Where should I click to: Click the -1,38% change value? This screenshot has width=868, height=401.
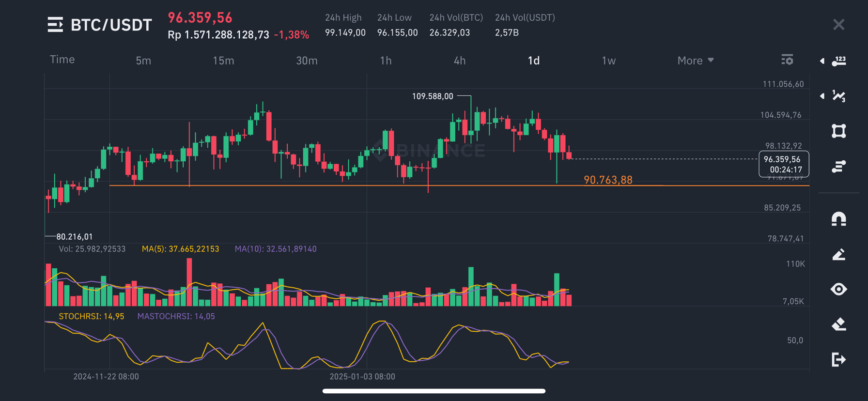[x=292, y=35]
